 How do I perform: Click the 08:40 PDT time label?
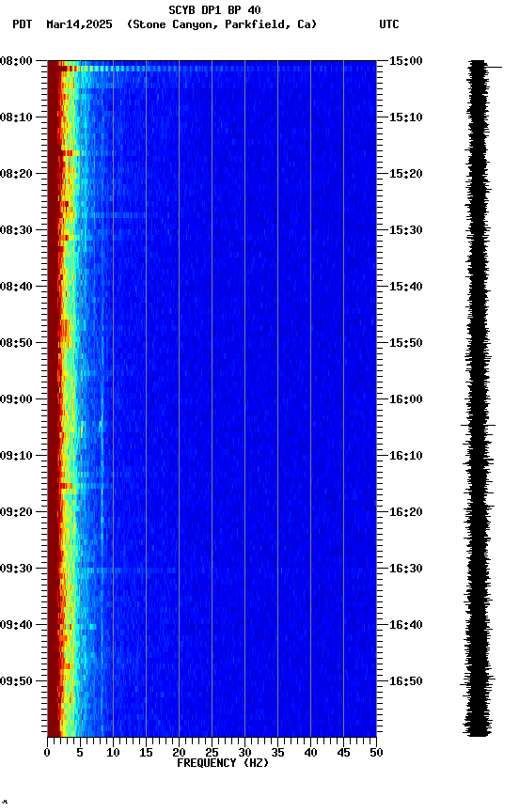point(16,287)
